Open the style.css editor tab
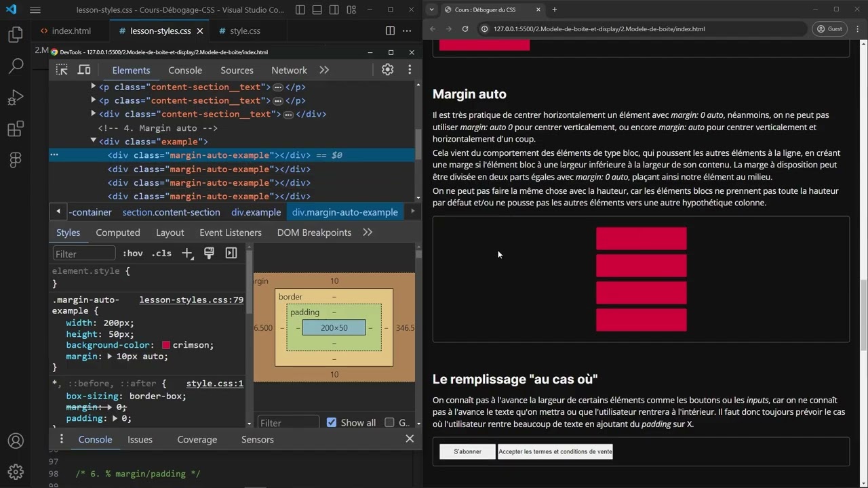This screenshot has height=488, width=868. pos(245,31)
